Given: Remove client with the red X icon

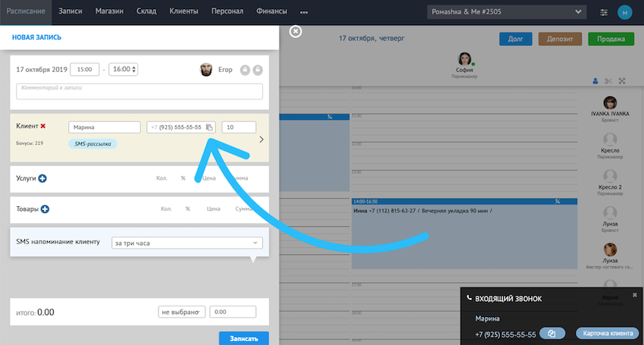Looking at the screenshot, I should [43, 127].
